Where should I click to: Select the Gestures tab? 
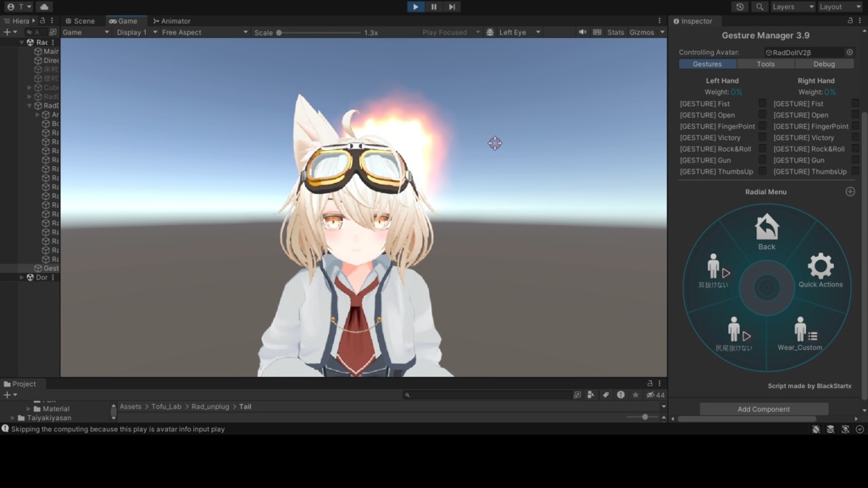tap(708, 64)
